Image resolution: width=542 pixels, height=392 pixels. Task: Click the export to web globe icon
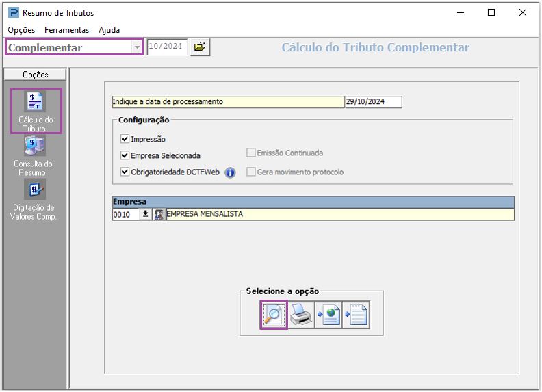click(328, 315)
